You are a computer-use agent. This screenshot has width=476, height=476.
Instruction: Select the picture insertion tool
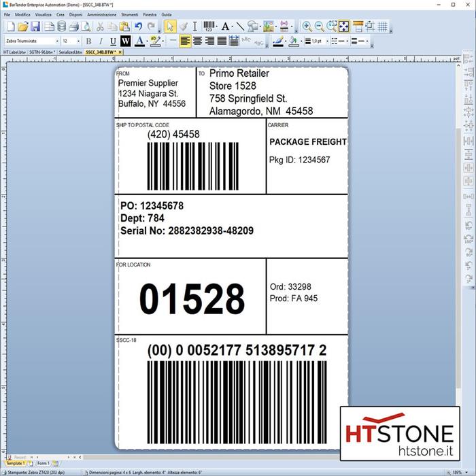(269, 27)
